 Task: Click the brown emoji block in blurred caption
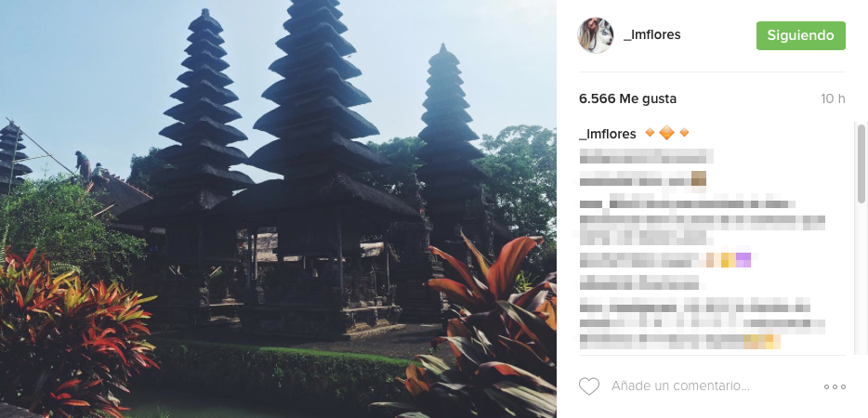[699, 178]
